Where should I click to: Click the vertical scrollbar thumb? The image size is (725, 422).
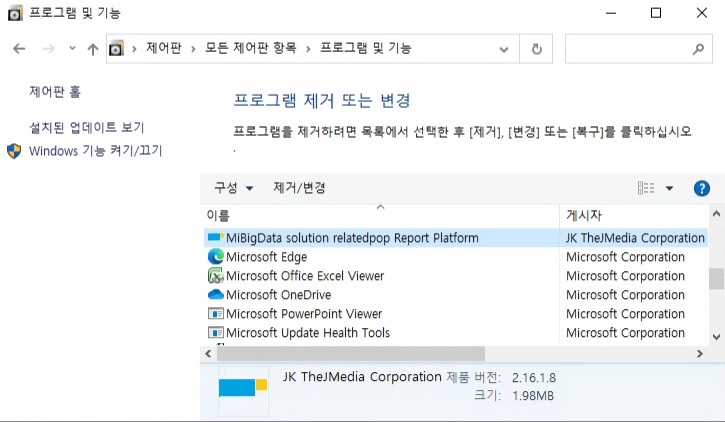(716, 278)
